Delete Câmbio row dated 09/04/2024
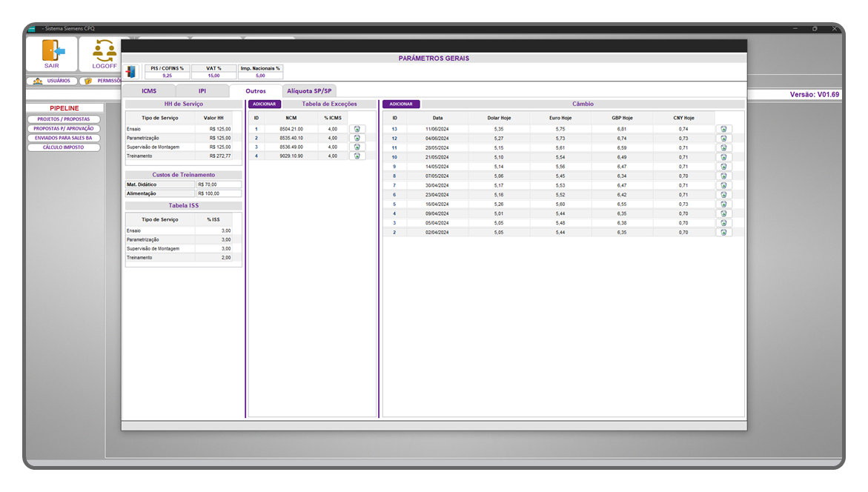This screenshot has height=492, width=868. [x=723, y=213]
